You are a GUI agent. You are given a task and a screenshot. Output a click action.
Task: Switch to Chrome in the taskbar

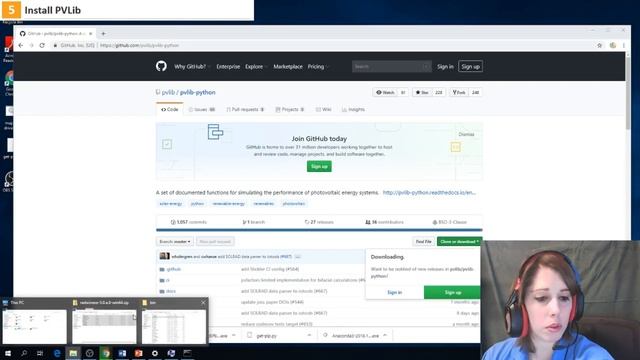tap(106, 353)
